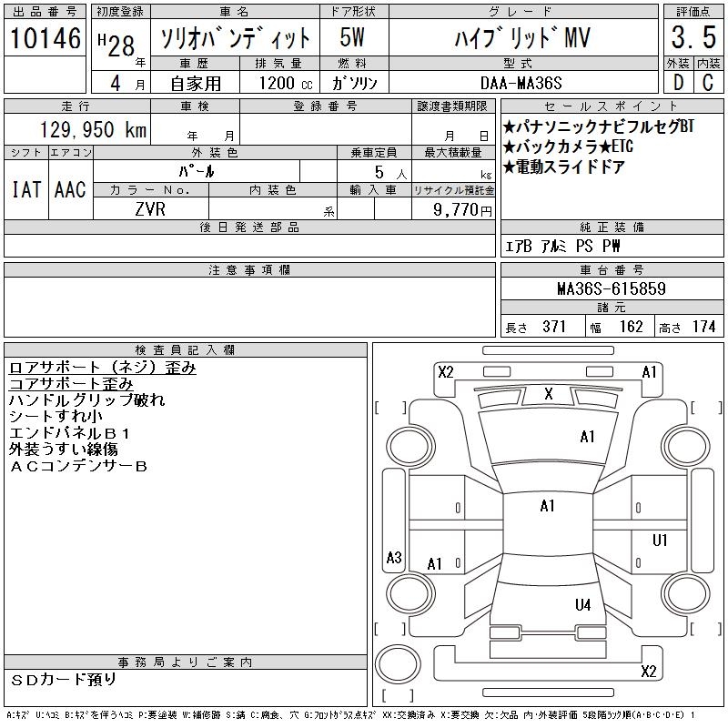Select 事務局よりご案内 section header
The image size is (728, 728).
(x=186, y=662)
